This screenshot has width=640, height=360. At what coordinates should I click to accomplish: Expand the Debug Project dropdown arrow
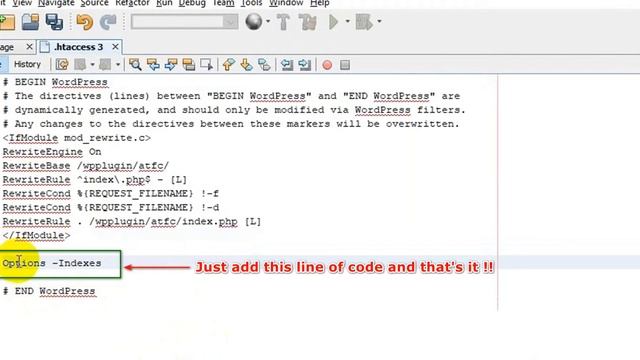[x=379, y=22]
